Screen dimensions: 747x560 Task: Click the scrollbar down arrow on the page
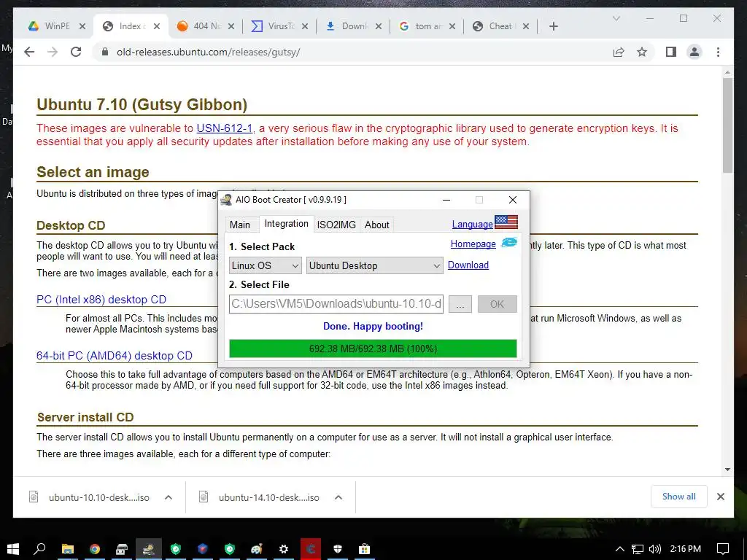727,469
